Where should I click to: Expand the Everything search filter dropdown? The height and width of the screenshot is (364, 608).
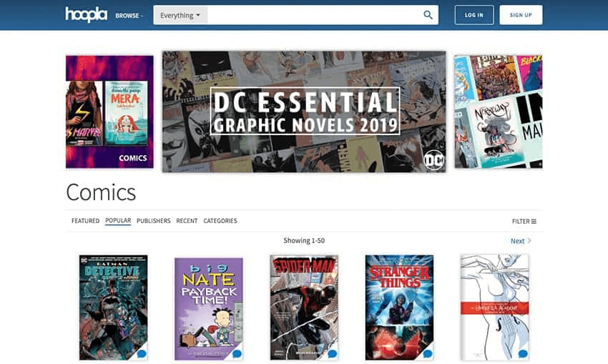180,15
